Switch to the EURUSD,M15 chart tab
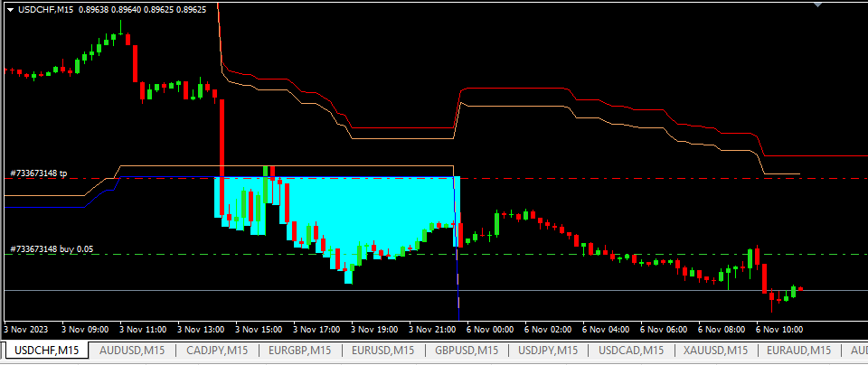The image size is (868, 365). (382, 350)
